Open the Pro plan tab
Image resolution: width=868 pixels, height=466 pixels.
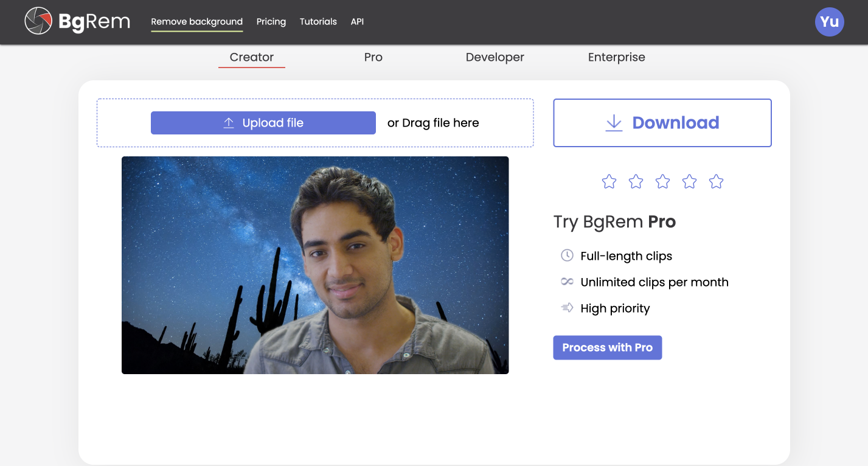373,57
